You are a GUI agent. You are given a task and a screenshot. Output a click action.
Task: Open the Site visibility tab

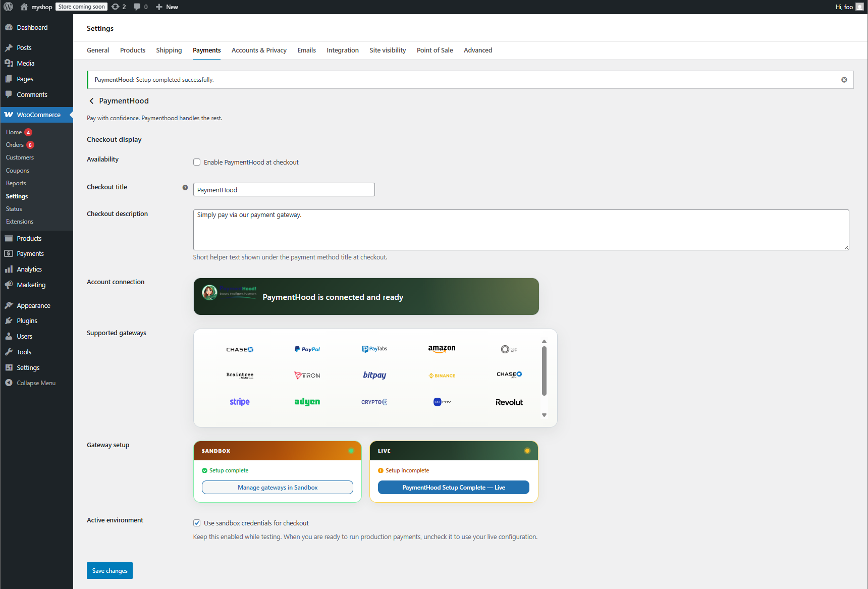388,50
